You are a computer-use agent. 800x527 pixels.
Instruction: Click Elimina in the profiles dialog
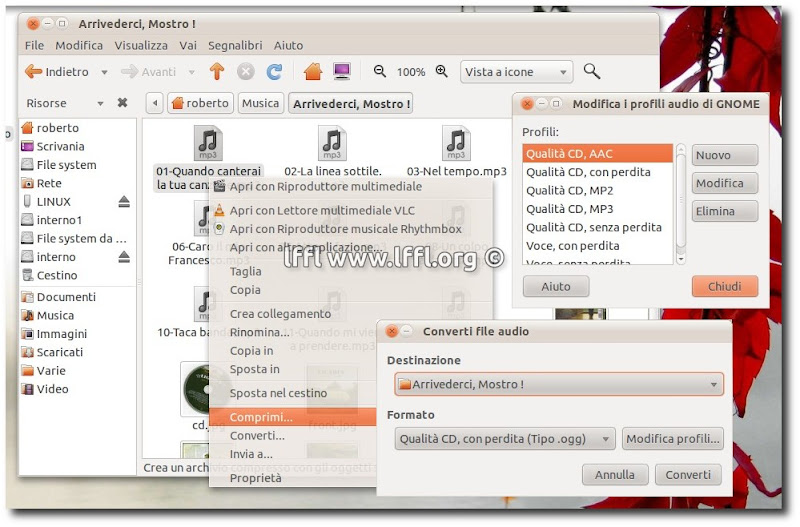[724, 211]
